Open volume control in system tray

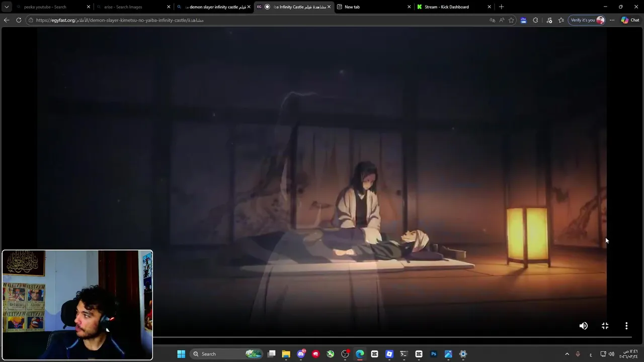611,354
